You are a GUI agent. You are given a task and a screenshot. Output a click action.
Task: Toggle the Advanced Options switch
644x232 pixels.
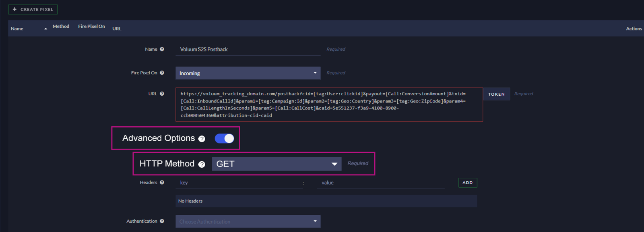pos(224,138)
